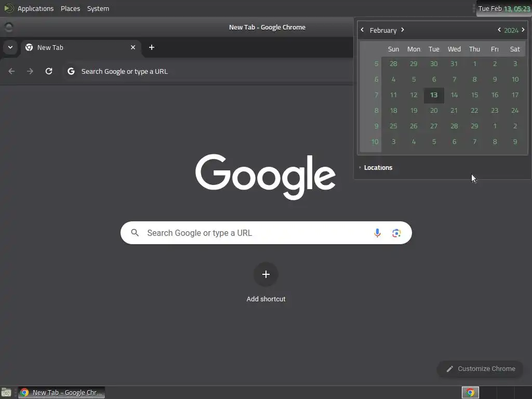The width and height of the screenshot is (532, 399).
Task: Click the pencil icon on Customize Chrome
Action: (450, 369)
